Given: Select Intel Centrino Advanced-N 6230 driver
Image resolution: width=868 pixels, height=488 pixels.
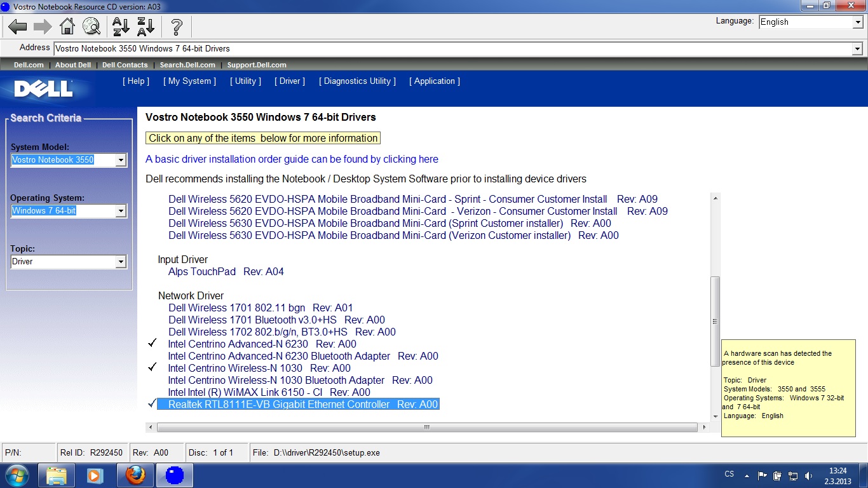Looking at the screenshot, I should (x=262, y=344).
